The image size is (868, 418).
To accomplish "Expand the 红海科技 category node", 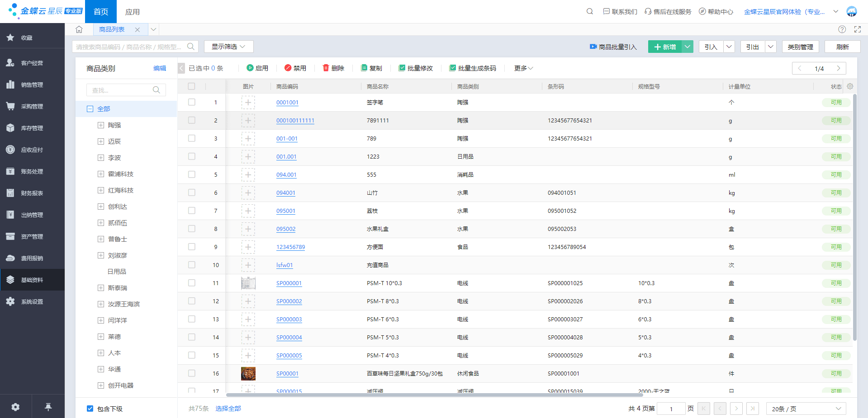I will tap(101, 190).
